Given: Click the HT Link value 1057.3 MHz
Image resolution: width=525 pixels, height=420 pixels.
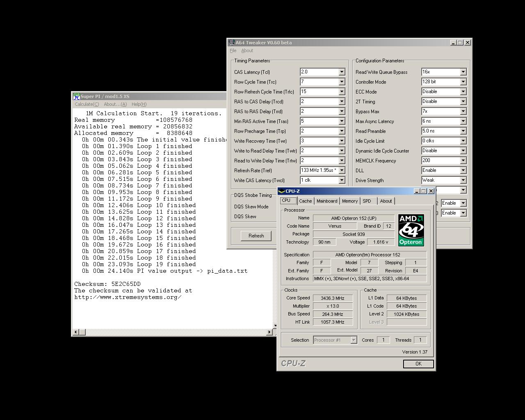Looking at the screenshot, I should click(333, 322).
